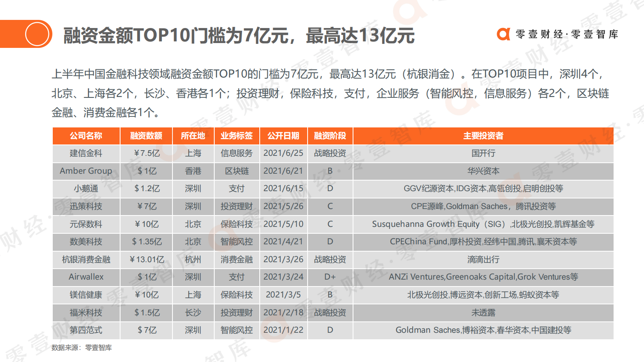This screenshot has width=644, height=362.
Task: Select the ¥13.01亿 amount cell
Action: pos(146,259)
